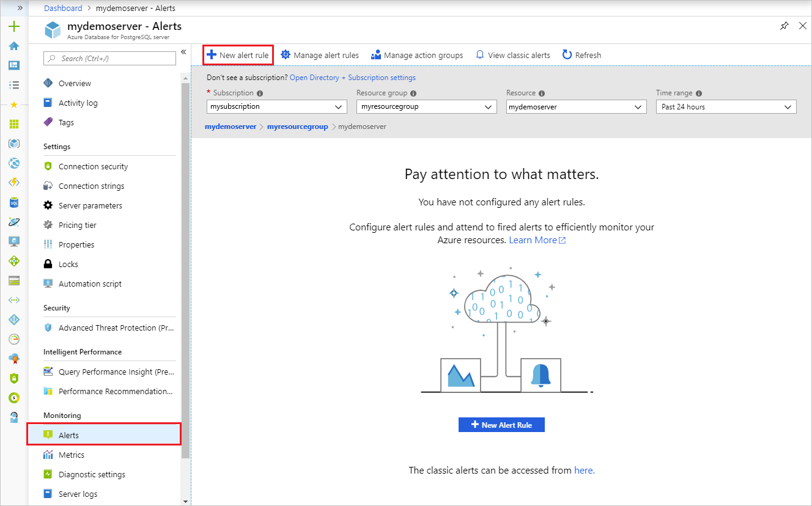Click Subscription info icon
This screenshot has height=506, width=812.
[x=260, y=94]
